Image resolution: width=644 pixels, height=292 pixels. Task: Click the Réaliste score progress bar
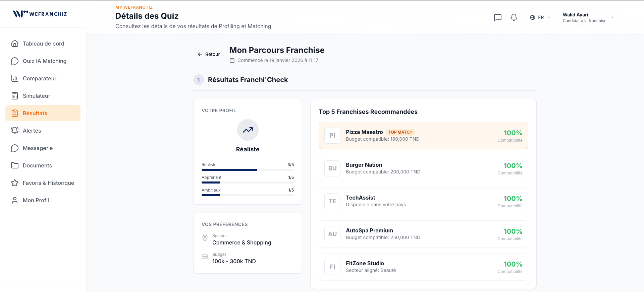point(248,170)
